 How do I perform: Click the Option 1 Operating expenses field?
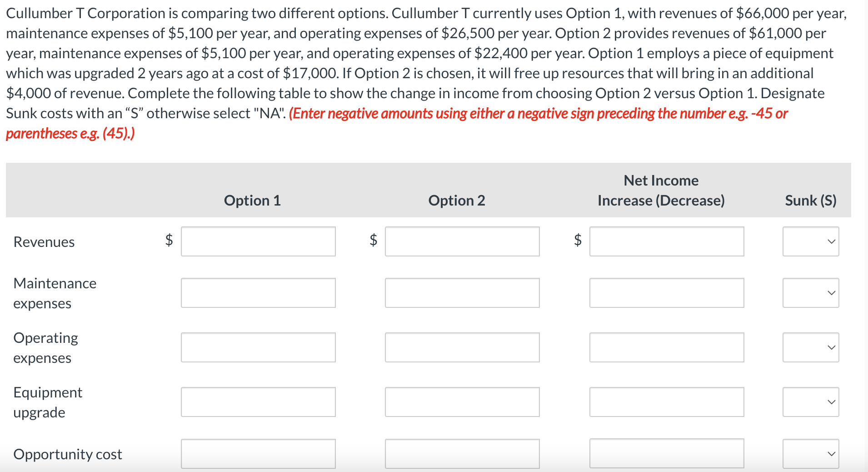[258, 347]
